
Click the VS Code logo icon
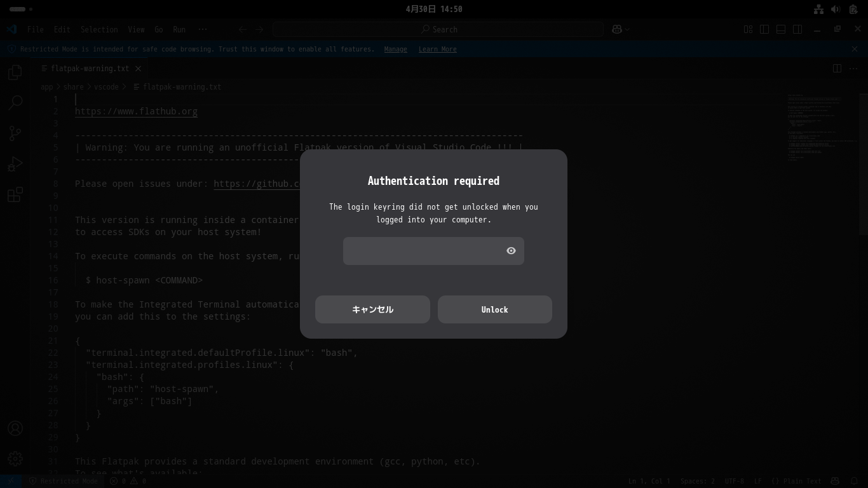11,29
